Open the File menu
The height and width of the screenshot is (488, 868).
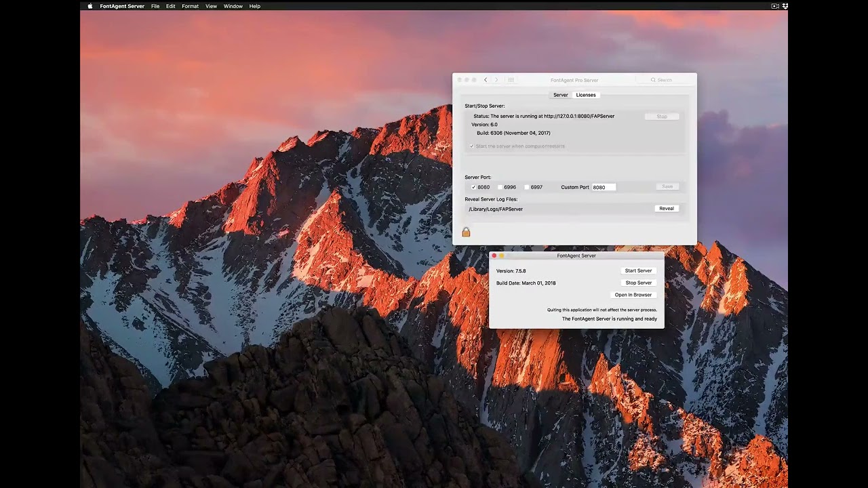pyautogui.click(x=155, y=6)
